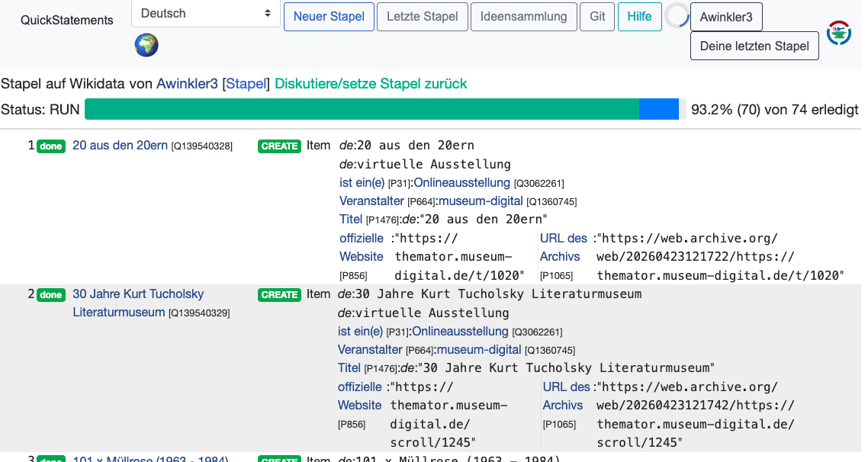Click the Wikidata QuickStatements logo icon
The width and height of the screenshot is (868, 462).
[x=838, y=34]
